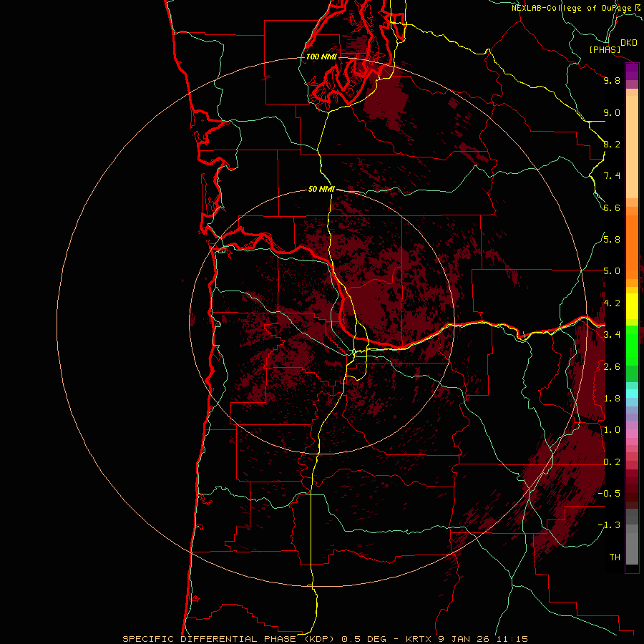Viewport: 644px width, 644px height.
Task: Click the 5.8 value on the color scale
Action: click(612, 239)
